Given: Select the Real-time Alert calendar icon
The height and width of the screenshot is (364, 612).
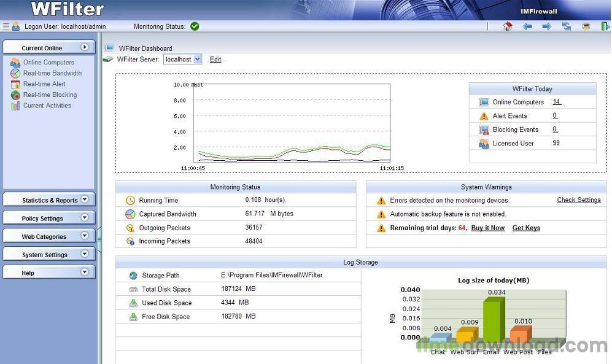Looking at the screenshot, I should point(15,84).
